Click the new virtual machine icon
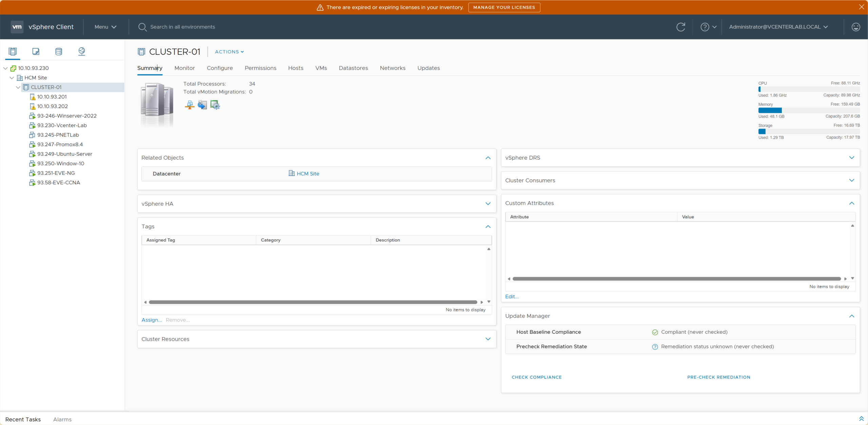This screenshot has width=868, height=425. (x=202, y=105)
